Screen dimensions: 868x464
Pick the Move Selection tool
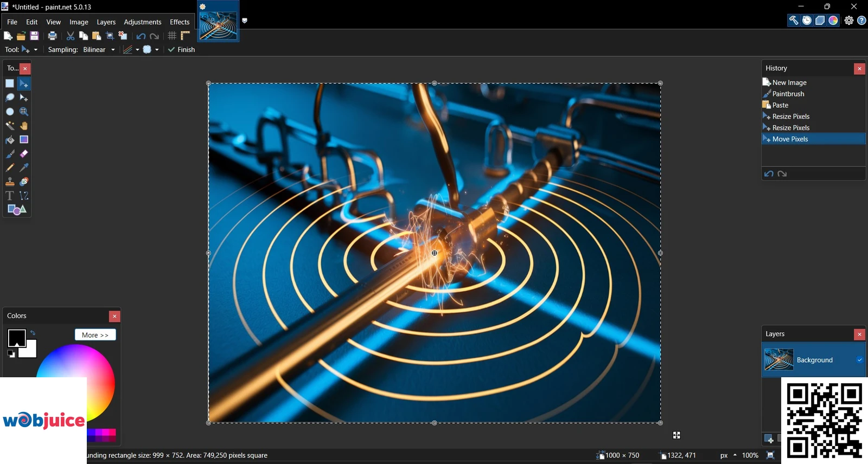point(24,98)
